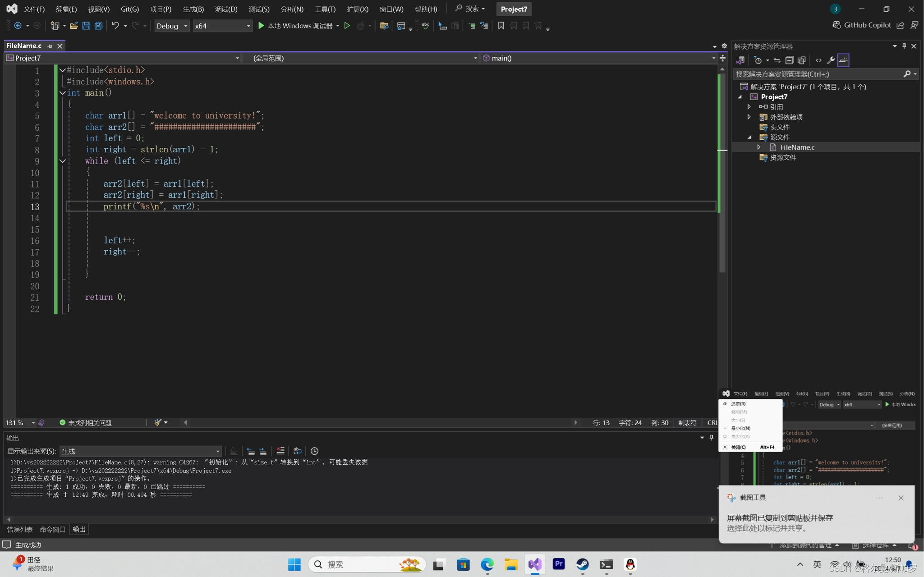Toggle preview selected items in Solution Explorer
This screenshot has width=924, height=577.
click(x=843, y=60)
